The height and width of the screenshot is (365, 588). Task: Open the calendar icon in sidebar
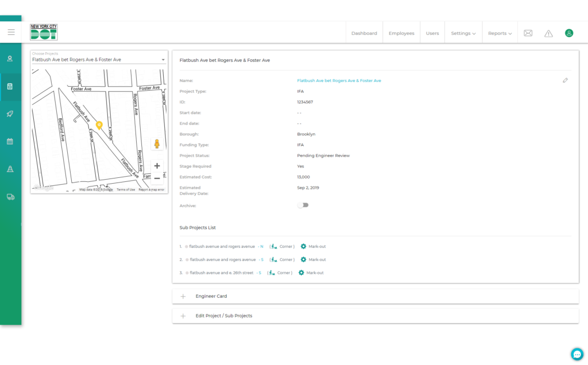pos(10,141)
